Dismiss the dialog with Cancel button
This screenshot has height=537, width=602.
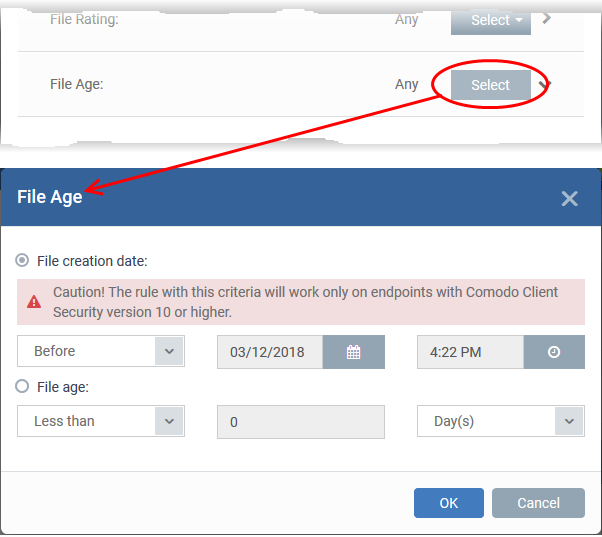pyautogui.click(x=538, y=503)
